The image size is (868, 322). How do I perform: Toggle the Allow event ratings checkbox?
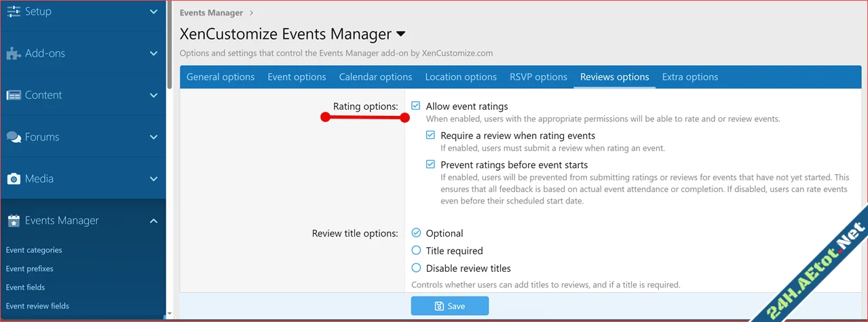[x=416, y=106]
